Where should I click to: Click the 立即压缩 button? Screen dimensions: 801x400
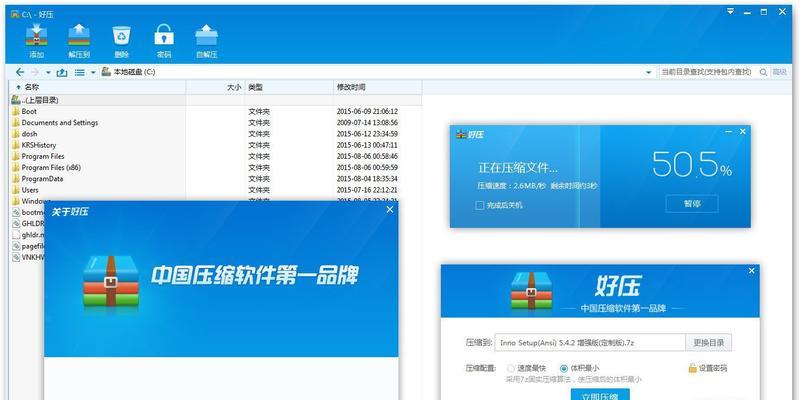600,395
